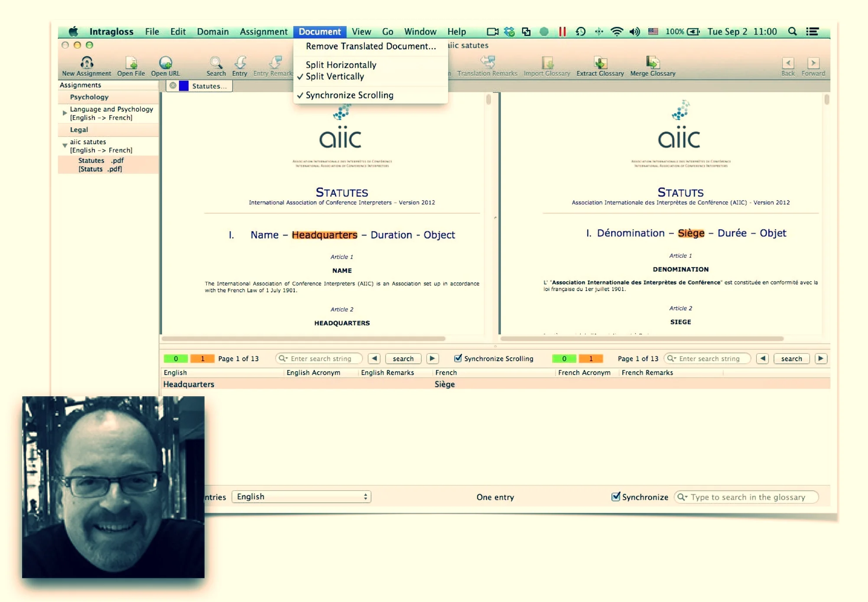Image resolution: width=868 pixels, height=602 pixels.
Task: Click the glossary search field
Action: tap(746, 497)
